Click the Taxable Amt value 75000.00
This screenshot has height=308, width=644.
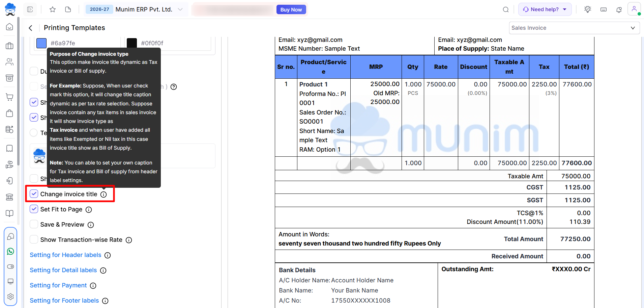[576, 176]
